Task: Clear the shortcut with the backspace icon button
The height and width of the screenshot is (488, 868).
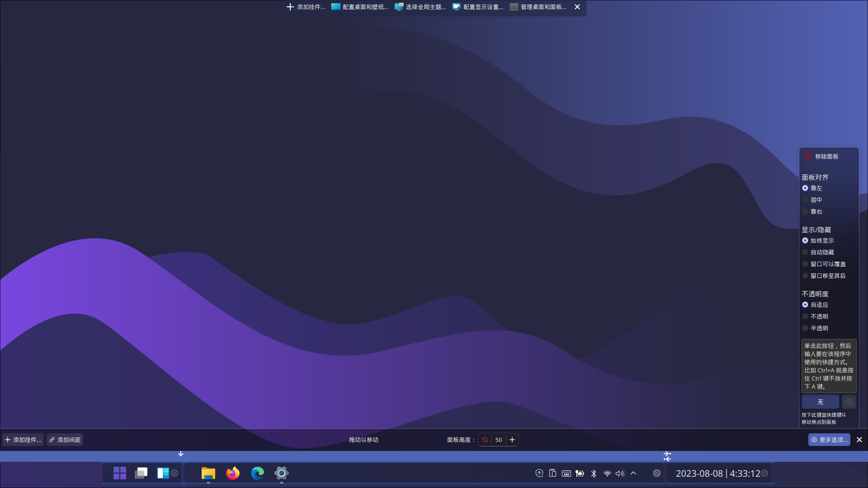Action: tap(849, 402)
